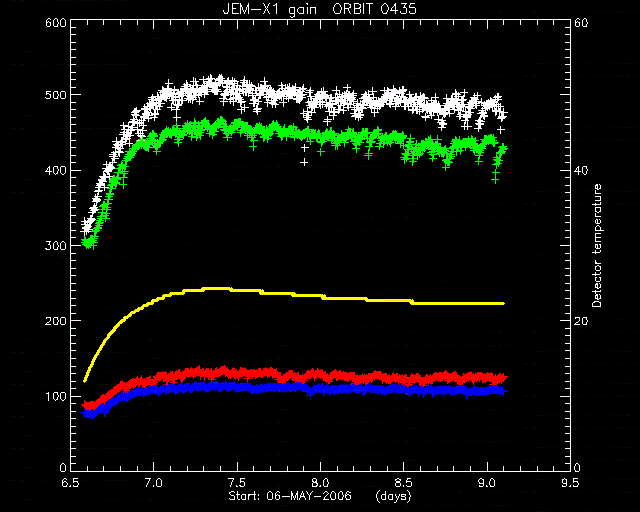Click the red data series band
This screenshot has height=512, width=640.
294,374
